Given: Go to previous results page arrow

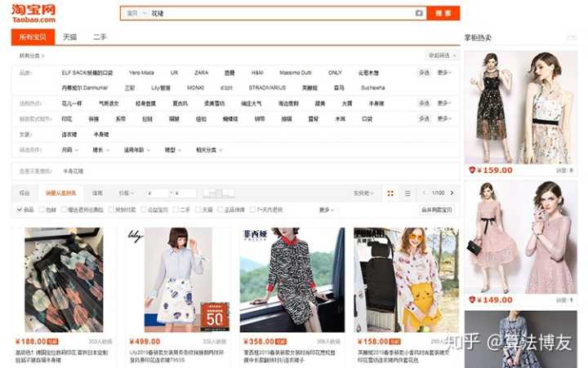Looking at the screenshot, I should (x=425, y=193).
